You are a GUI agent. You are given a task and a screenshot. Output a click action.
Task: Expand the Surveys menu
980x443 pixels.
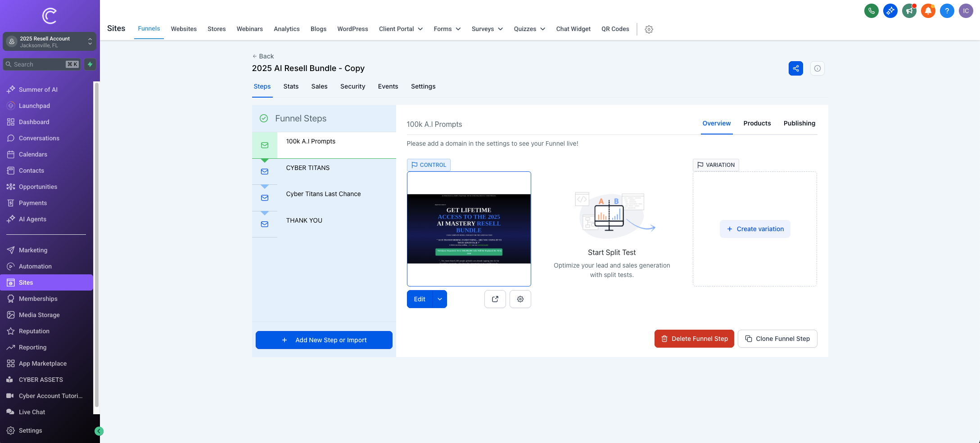pyautogui.click(x=487, y=29)
